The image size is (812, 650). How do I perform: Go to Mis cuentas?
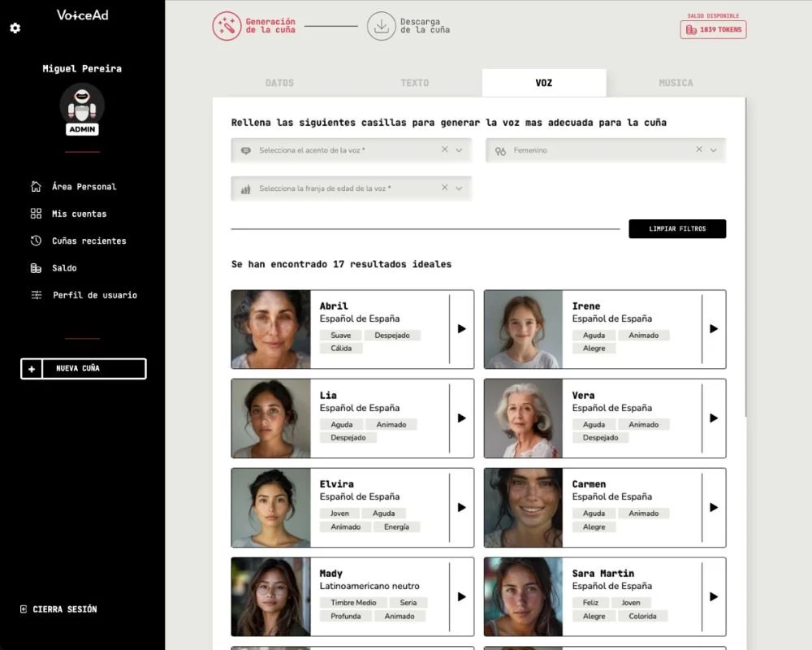pyautogui.click(x=68, y=214)
